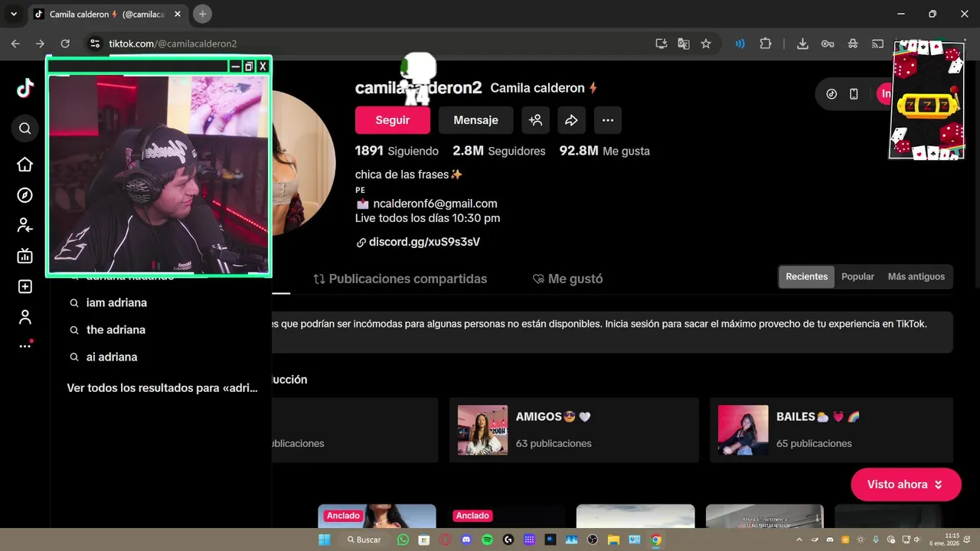Screen dimensions: 980x551
Task: Open OBS Studio from the taskbar
Action: [x=592, y=540]
